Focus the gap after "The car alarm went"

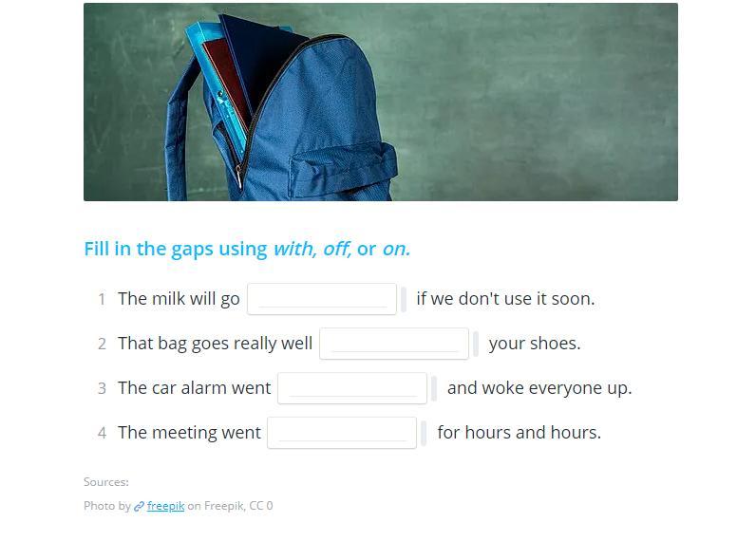point(352,388)
